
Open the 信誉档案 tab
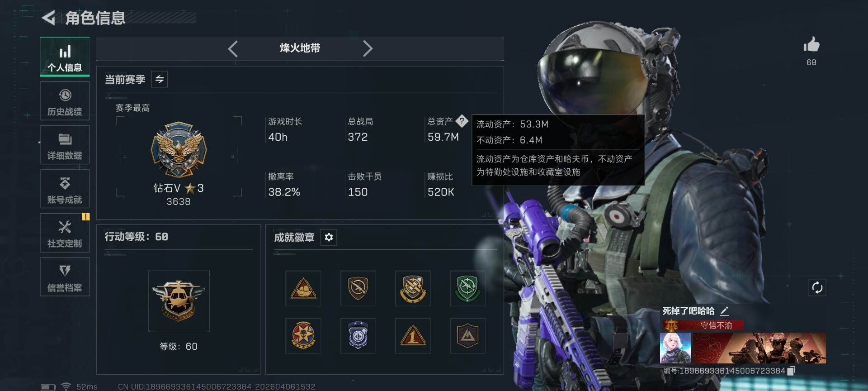65,277
